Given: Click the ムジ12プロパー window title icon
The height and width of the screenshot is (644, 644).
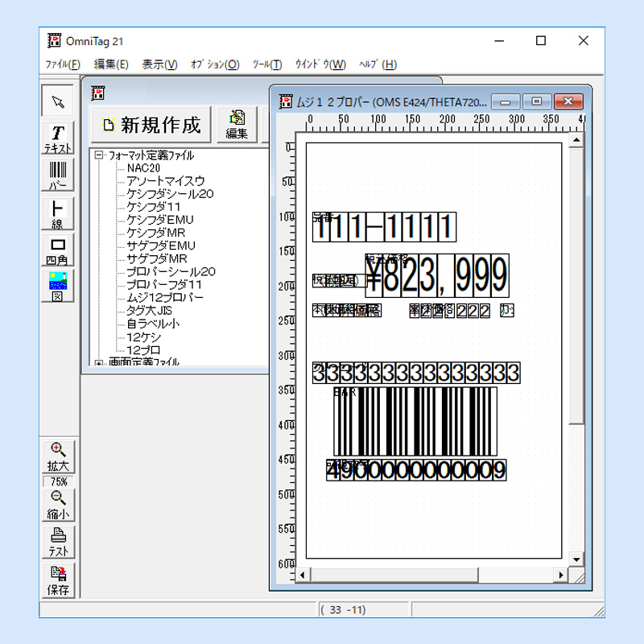Looking at the screenshot, I should 286,101.
